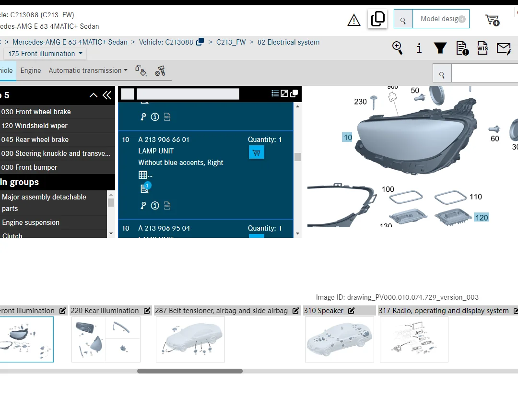Clear the Model designation search field
Image resolution: width=518 pixels, height=420 pixels.
tap(462, 19)
